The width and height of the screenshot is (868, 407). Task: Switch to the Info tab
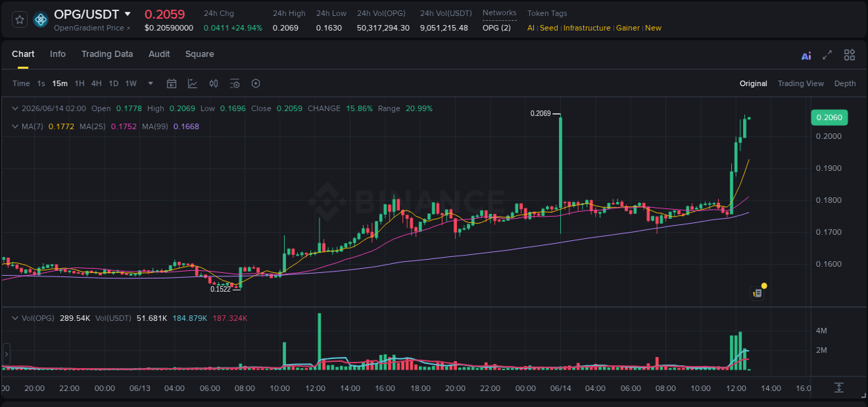point(58,54)
